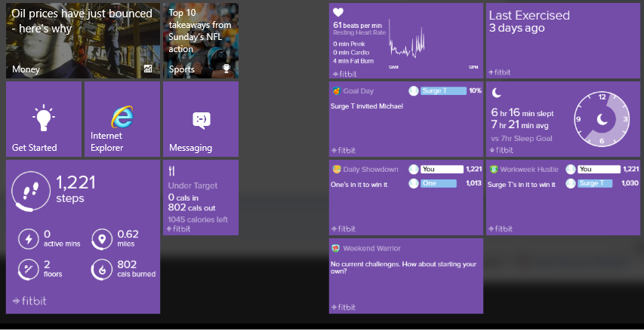Open the Messaging chat bubble tile
This screenshot has width=644, height=331.
point(201,119)
